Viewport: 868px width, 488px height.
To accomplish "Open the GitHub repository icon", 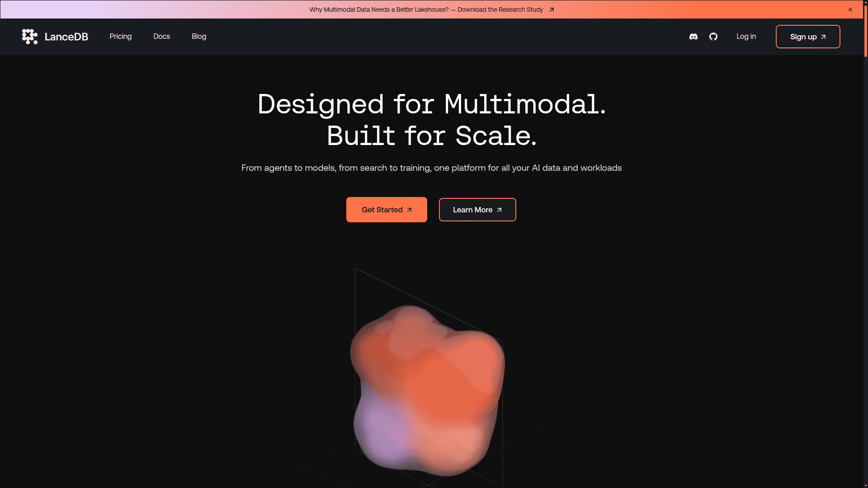I will pos(713,37).
